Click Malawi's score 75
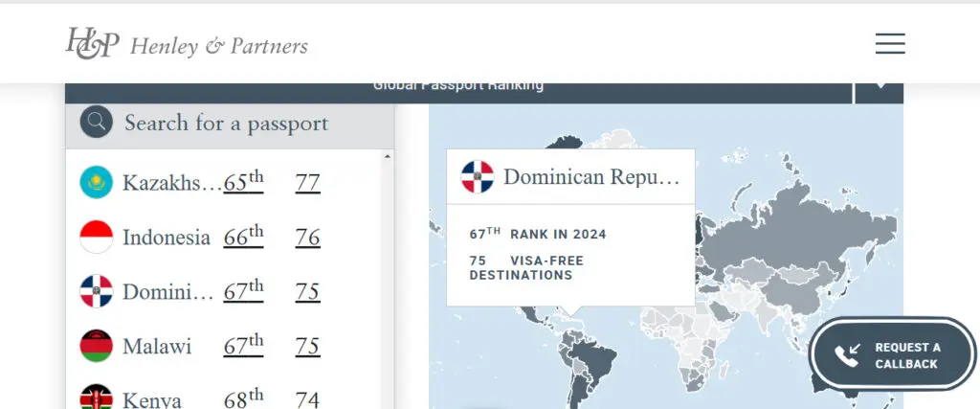 pyautogui.click(x=307, y=346)
